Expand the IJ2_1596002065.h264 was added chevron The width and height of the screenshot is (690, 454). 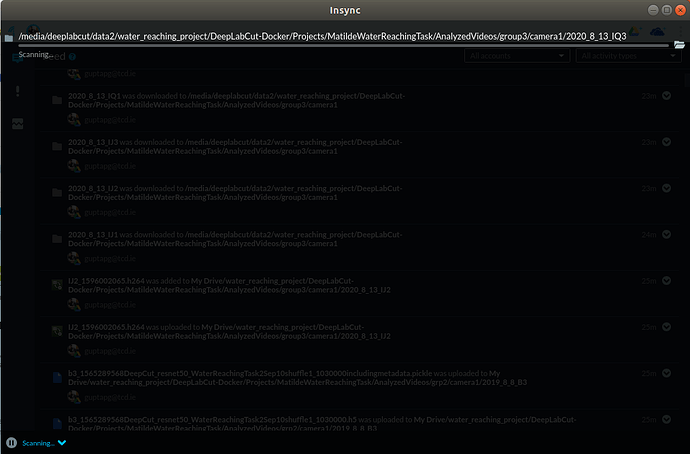tap(667, 281)
